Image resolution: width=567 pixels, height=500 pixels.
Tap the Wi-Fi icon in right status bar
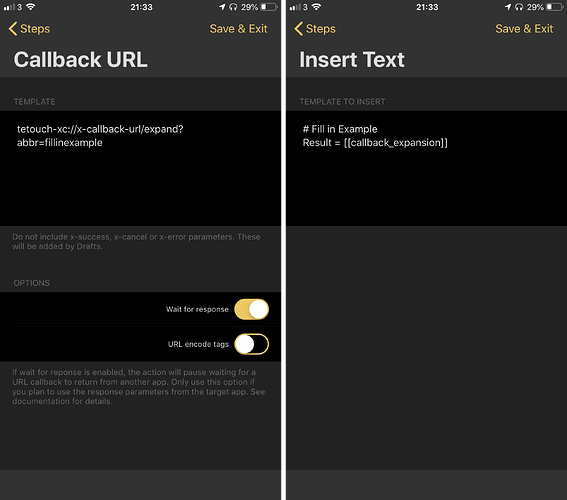(316, 7)
